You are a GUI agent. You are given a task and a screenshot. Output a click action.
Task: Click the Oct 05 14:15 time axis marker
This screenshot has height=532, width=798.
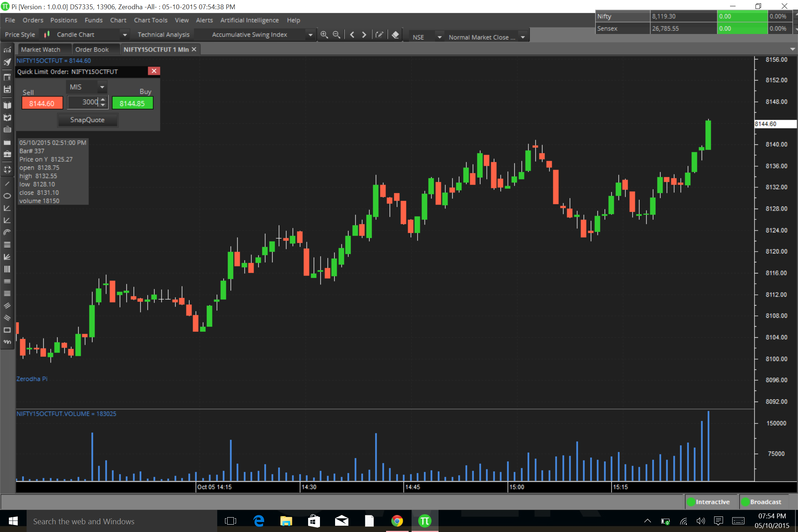pyautogui.click(x=214, y=487)
